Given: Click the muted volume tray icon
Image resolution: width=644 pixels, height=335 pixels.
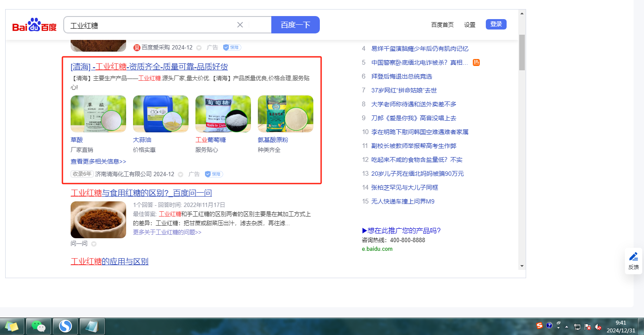Looking at the screenshot, I should (x=598, y=327).
